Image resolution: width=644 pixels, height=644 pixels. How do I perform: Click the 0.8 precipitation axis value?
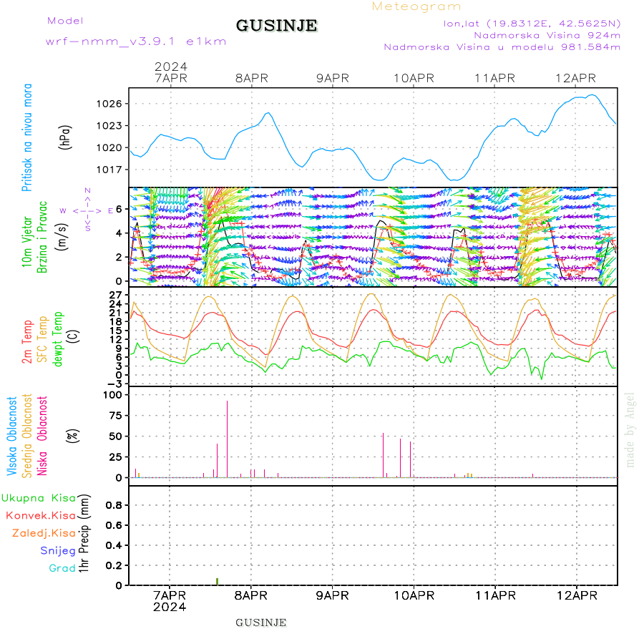[114, 505]
